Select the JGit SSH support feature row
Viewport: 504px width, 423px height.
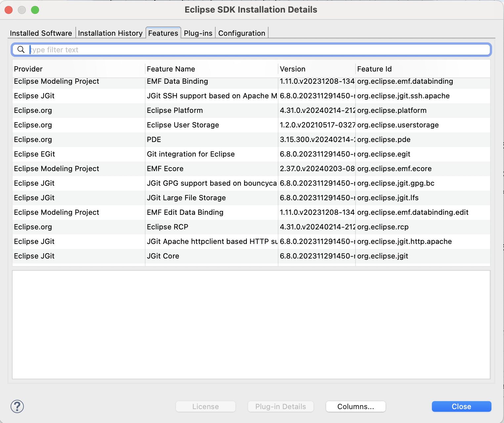(251, 96)
